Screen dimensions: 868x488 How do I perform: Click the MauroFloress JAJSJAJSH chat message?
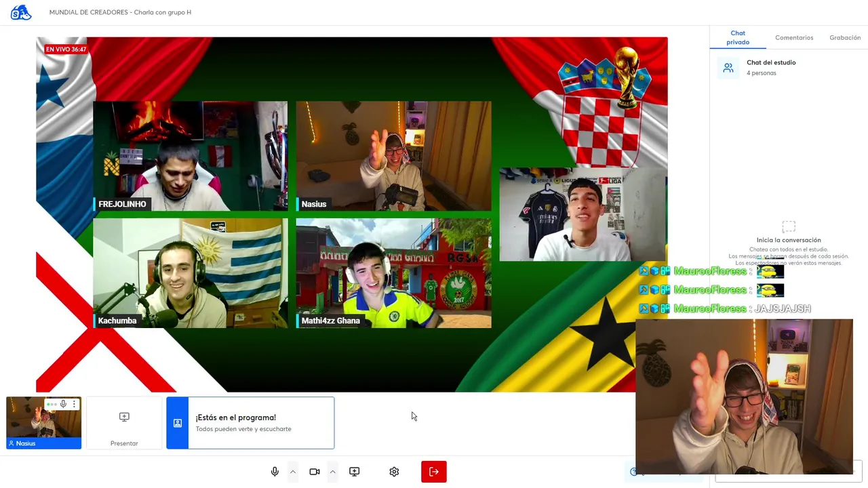pyautogui.click(x=726, y=308)
